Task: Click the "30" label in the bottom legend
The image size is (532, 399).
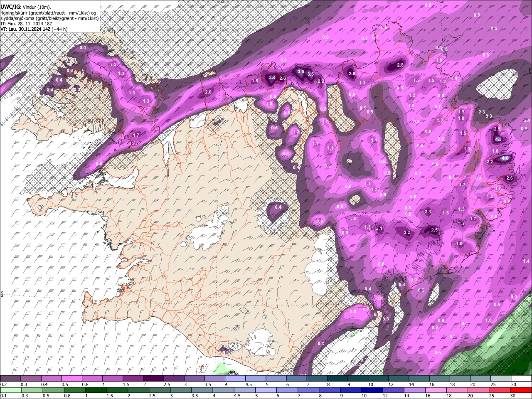Action: pos(513,396)
